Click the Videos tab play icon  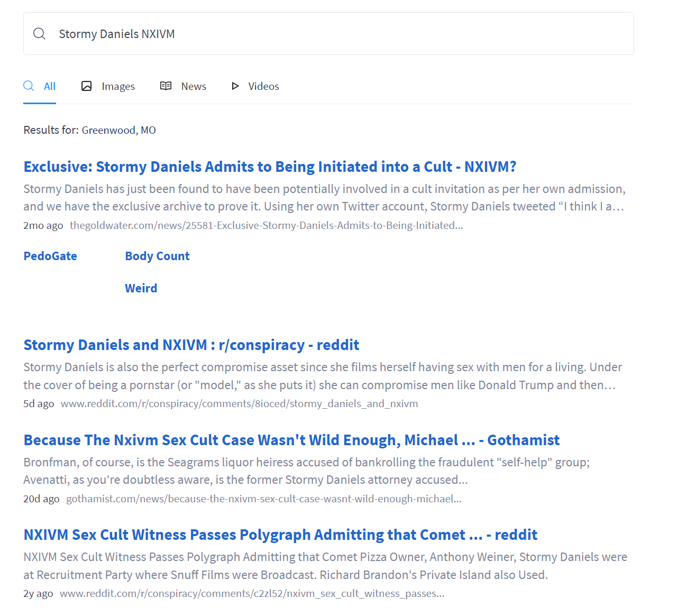235,86
